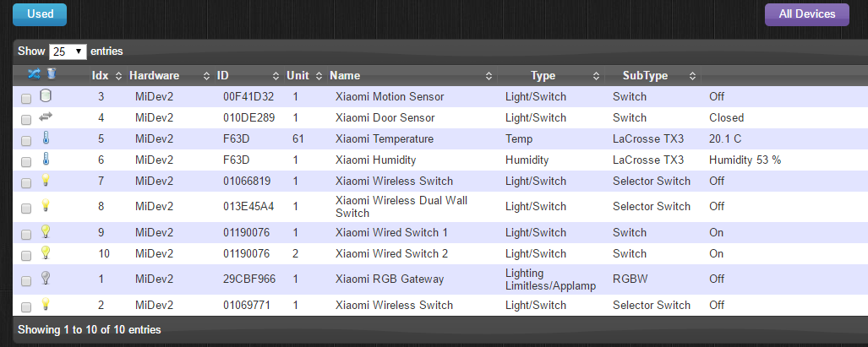Screen dimensions: 868x347
Task: Click the trash bin icon in header
Action: (x=52, y=74)
